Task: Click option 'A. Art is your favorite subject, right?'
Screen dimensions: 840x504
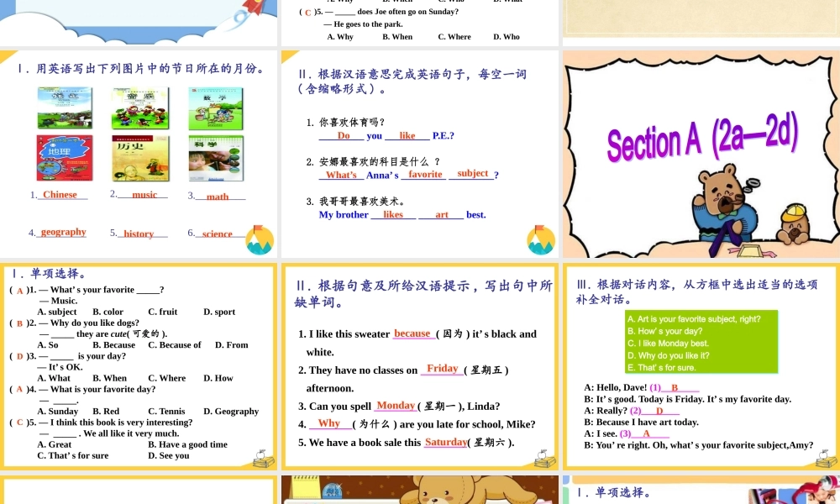Action: [694, 319]
